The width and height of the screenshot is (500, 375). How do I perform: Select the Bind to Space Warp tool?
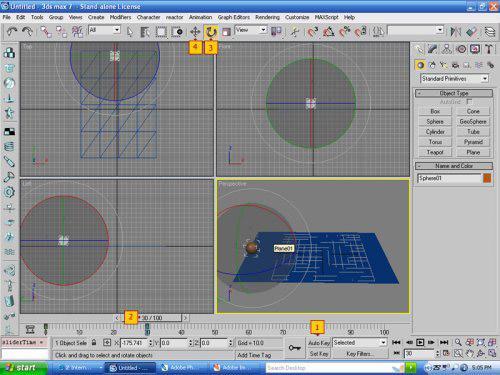(77, 32)
